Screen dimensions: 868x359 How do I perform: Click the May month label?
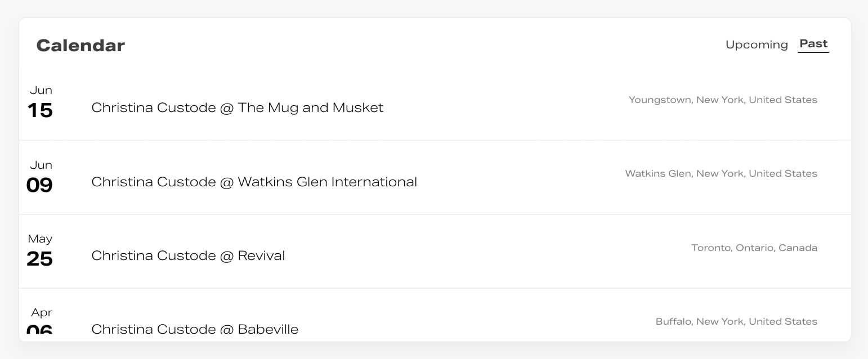(x=40, y=239)
